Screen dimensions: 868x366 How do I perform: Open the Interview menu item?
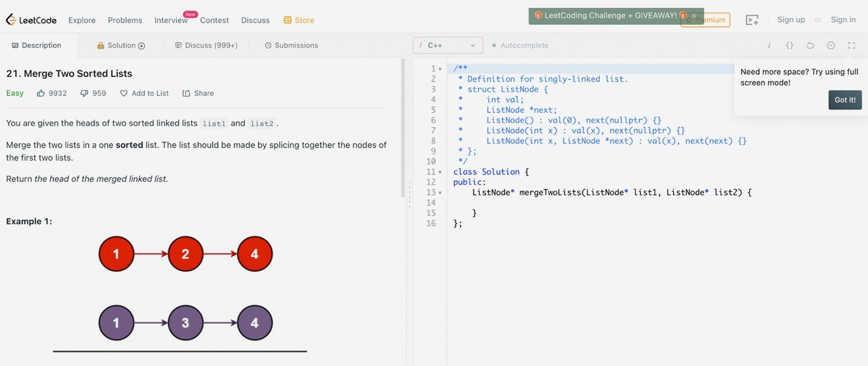(171, 20)
